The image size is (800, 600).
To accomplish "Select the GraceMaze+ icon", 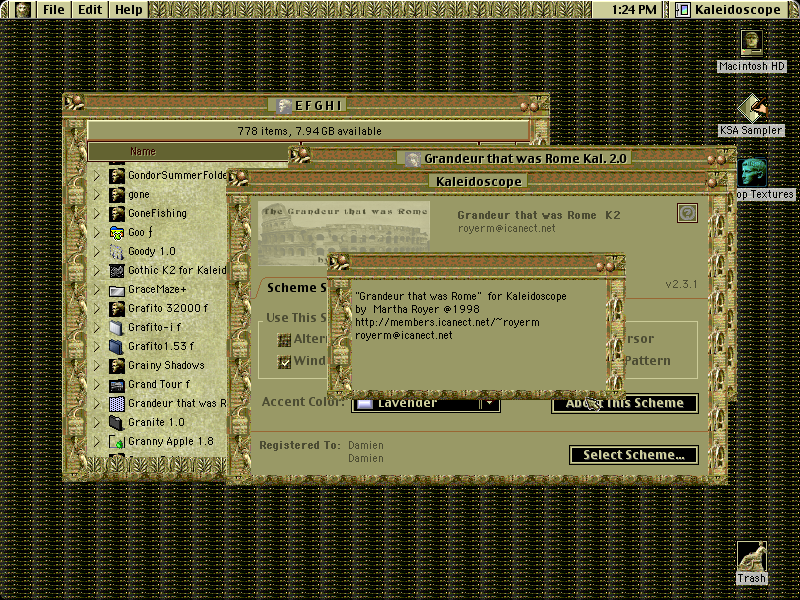I will tap(117, 290).
